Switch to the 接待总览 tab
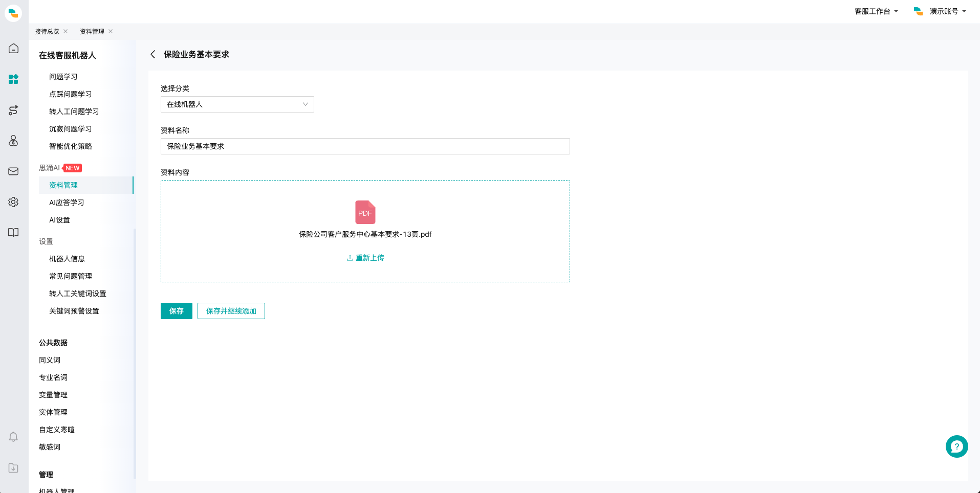The height and width of the screenshot is (493, 980). pos(47,32)
